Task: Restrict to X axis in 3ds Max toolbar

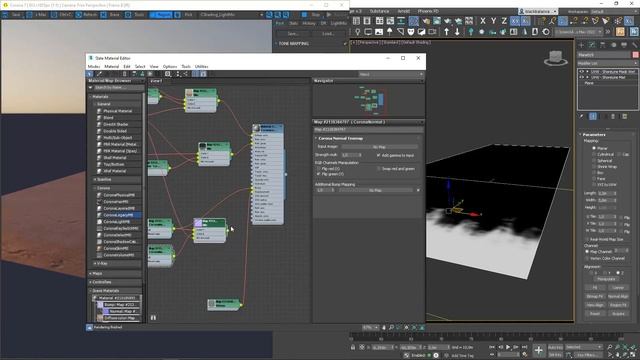Action: (483, 21)
